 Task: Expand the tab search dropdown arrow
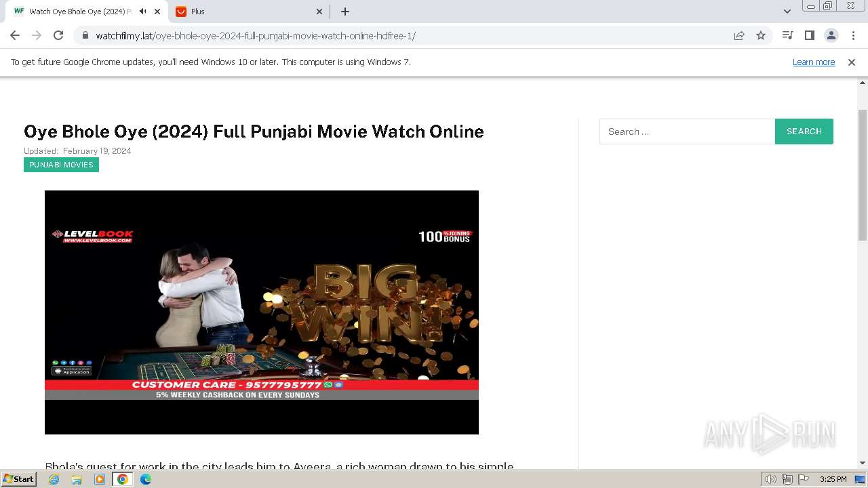point(787,12)
